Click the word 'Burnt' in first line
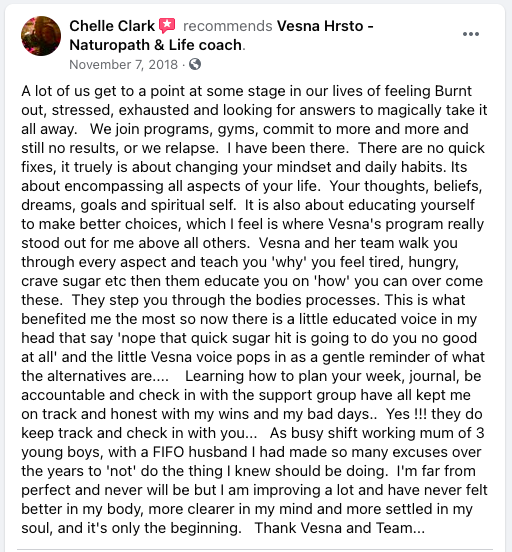Viewport: 512px width, 552px height. [453, 91]
